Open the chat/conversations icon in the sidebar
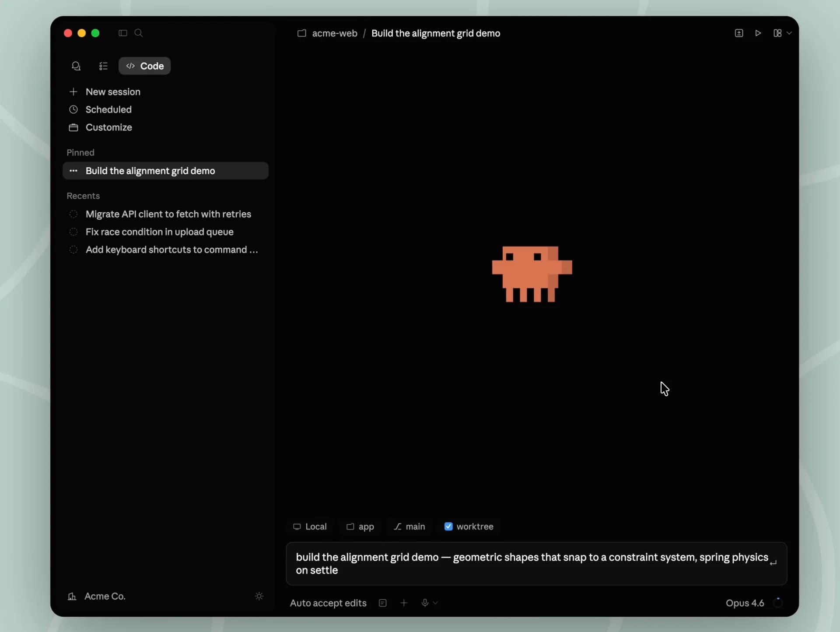840x632 pixels. 76,66
